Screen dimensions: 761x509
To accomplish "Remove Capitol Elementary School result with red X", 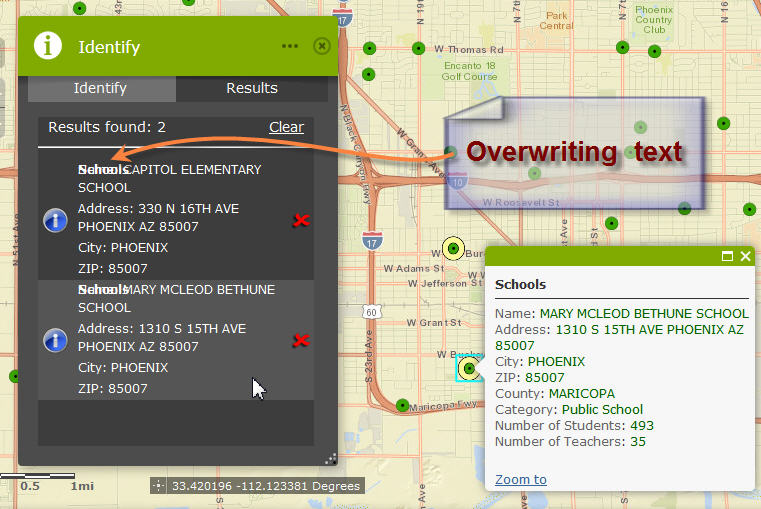I will (301, 220).
